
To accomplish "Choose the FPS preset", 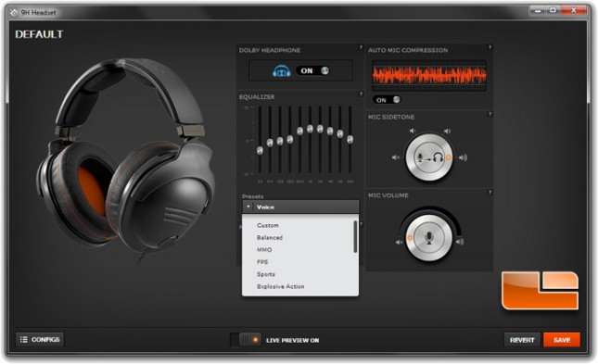I will click(x=262, y=262).
